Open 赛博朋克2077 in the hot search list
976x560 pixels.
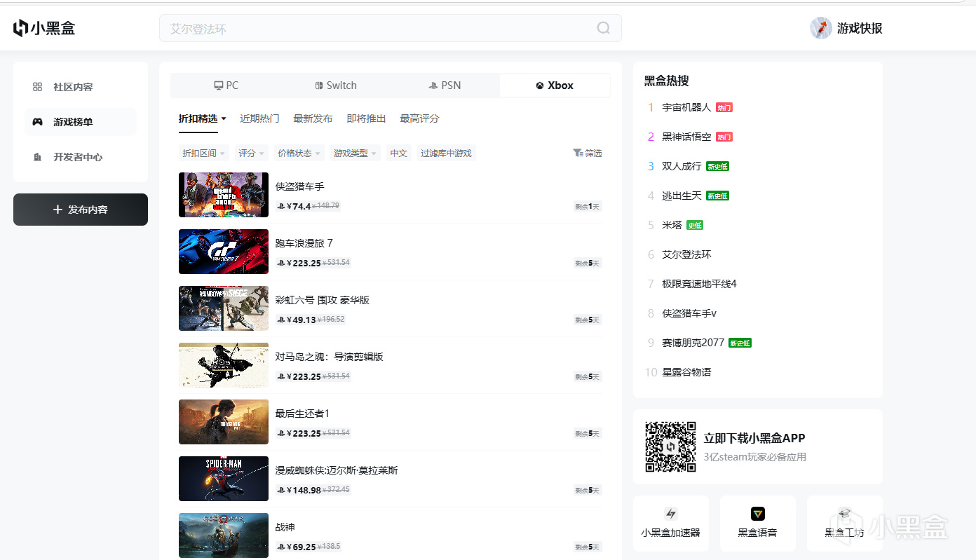693,343
